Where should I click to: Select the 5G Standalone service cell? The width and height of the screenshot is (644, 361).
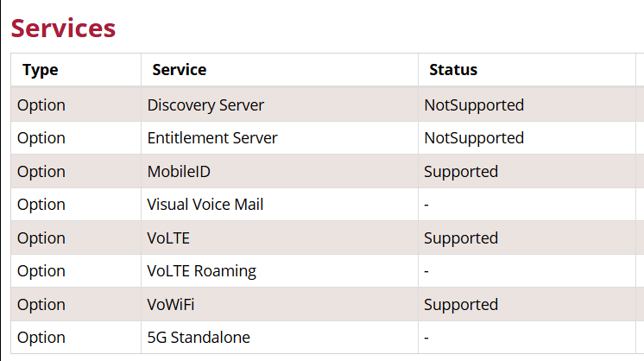[199, 338]
